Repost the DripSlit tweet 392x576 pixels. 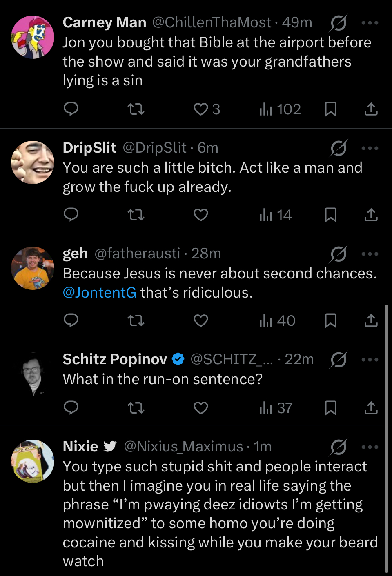click(136, 215)
